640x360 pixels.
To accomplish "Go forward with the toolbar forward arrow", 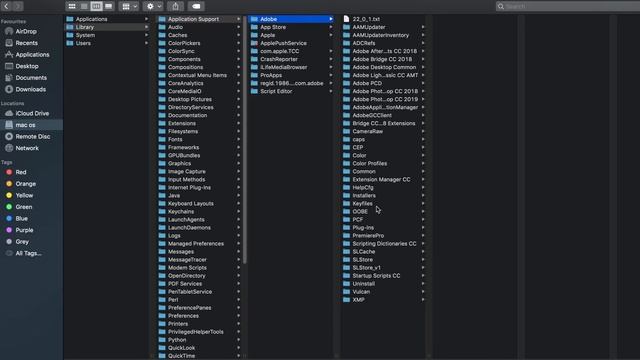I will pos(18,6).
